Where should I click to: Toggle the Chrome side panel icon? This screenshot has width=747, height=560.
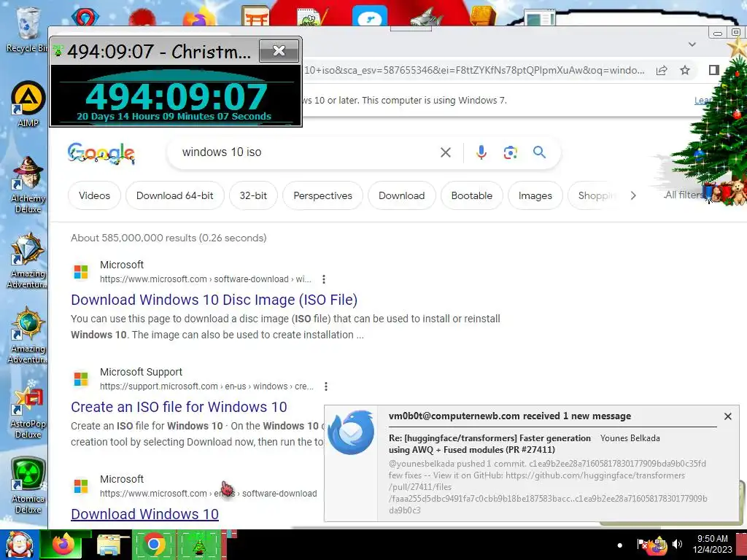point(713,70)
